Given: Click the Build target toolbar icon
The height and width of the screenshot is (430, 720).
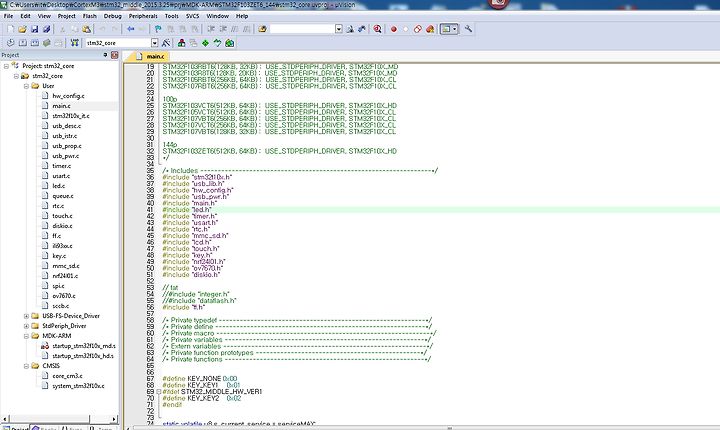Looking at the screenshot, I should (x=22, y=43).
